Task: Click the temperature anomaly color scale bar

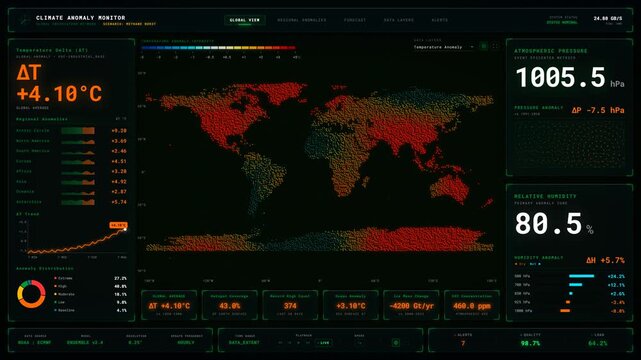Action: [x=219, y=48]
